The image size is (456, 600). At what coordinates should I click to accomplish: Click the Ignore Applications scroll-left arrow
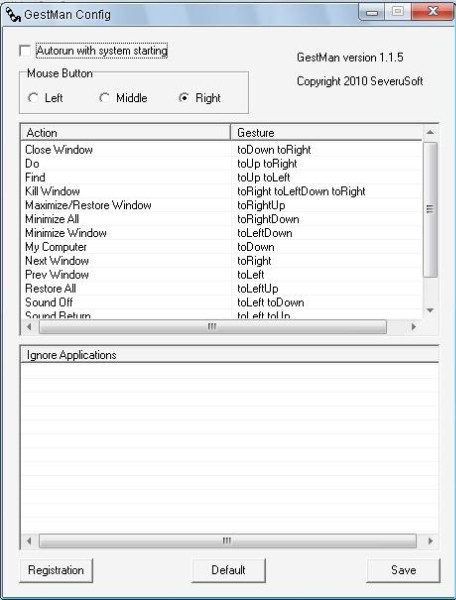tap(29, 541)
